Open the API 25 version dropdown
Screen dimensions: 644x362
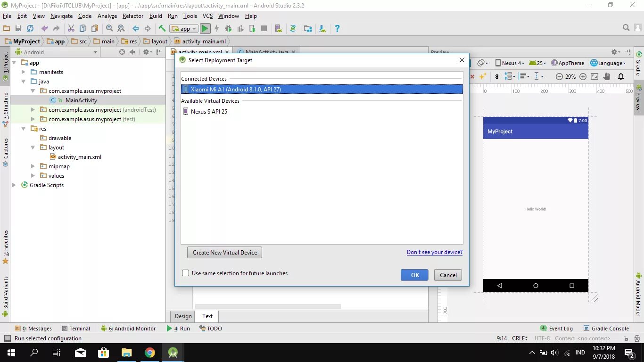pos(537,63)
